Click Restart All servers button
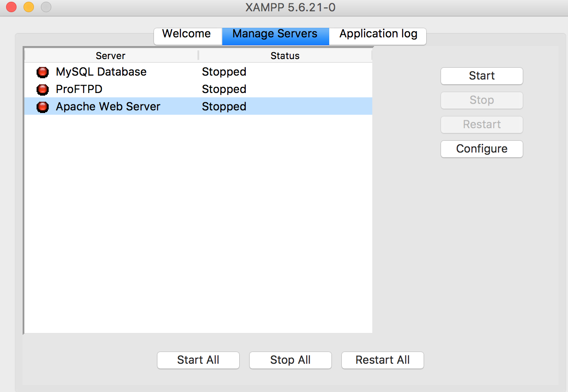 [x=383, y=360]
